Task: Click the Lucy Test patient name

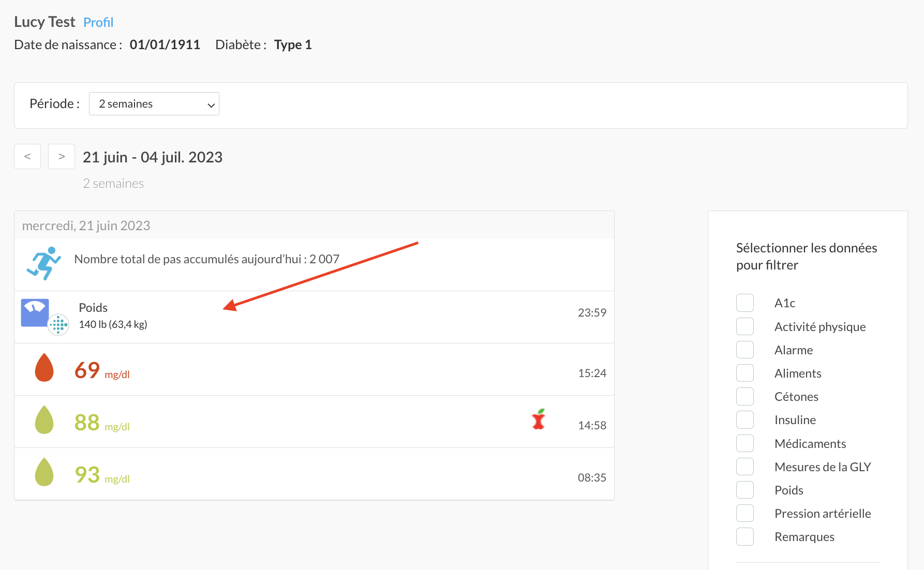Action: 44,22
